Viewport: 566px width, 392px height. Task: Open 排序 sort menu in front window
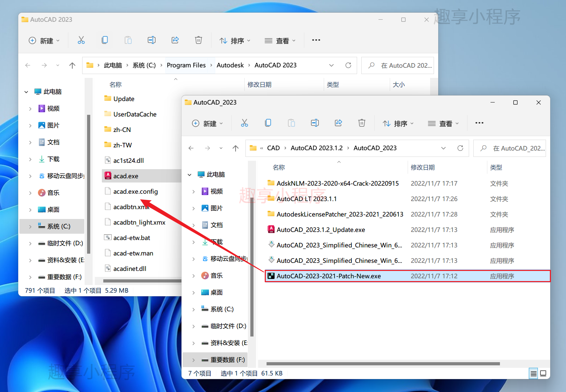pos(398,124)
